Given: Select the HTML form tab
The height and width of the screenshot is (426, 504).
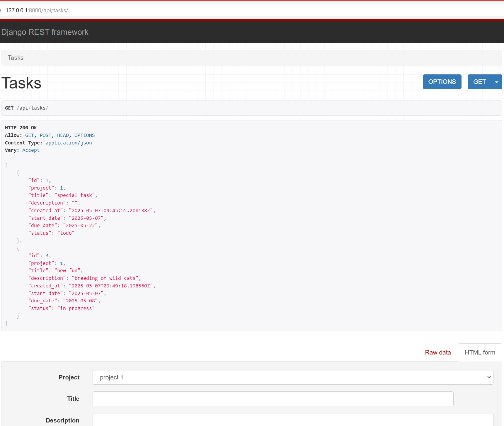Looking at the screenshot, I should pos(480,352).
